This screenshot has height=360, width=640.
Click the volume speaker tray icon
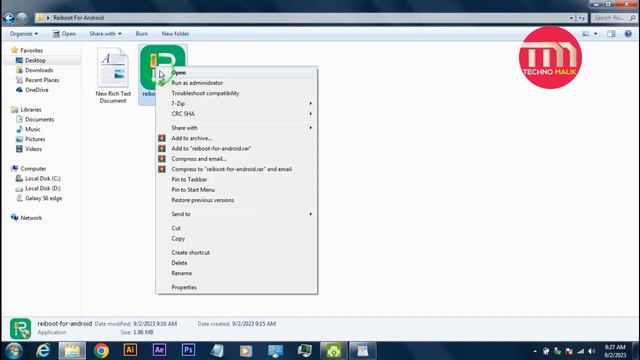point(592,351)
